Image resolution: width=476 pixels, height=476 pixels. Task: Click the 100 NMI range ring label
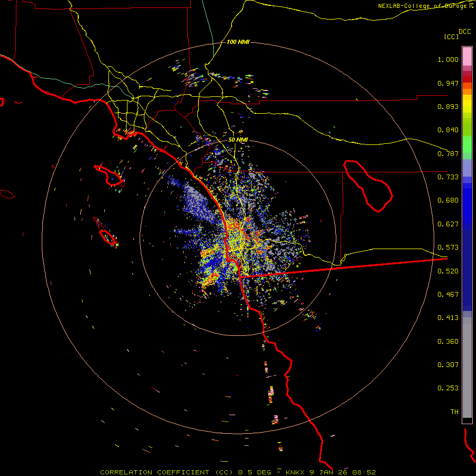[238, 42]
